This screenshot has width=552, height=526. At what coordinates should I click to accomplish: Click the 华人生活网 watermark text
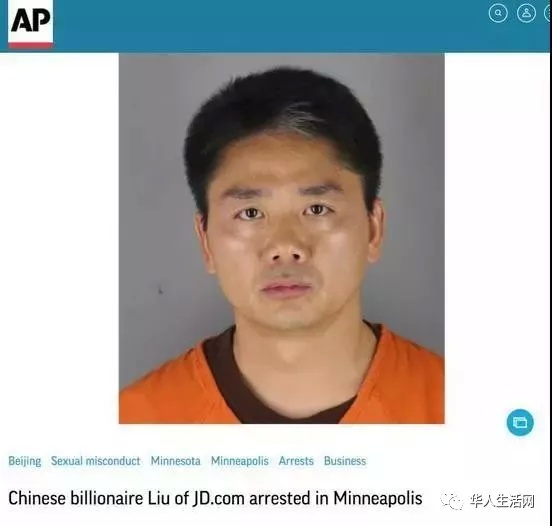[x=502, y=501]
